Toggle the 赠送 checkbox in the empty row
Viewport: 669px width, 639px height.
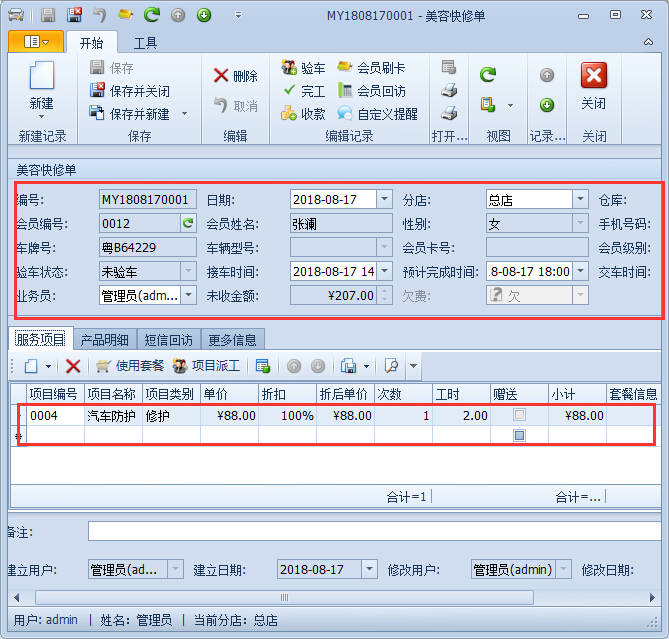(x=519, y=435)
